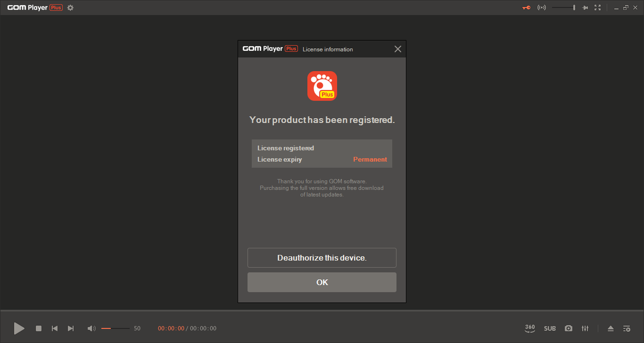This screenshot has height=343, width=644.
Task: Click 'Your product has been registered.' heading
Action: click(x=322, y=120)
